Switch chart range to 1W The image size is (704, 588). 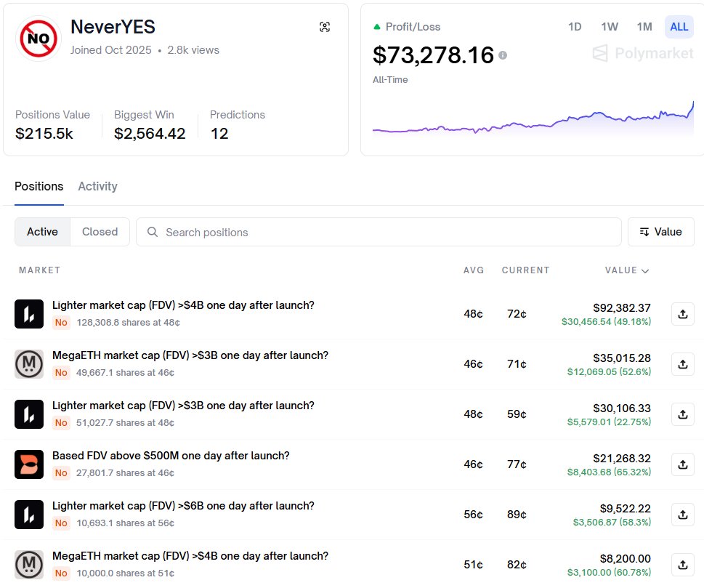click(x=610, y=27)
